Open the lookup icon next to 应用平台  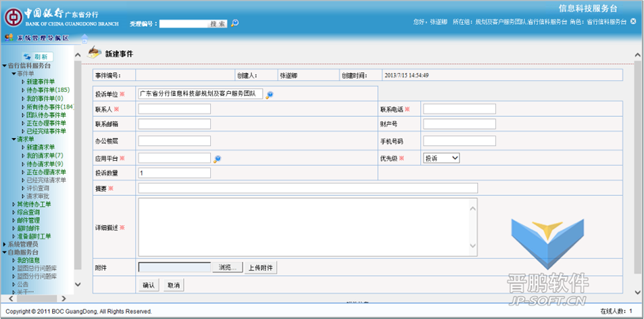(x=218, y=159)
